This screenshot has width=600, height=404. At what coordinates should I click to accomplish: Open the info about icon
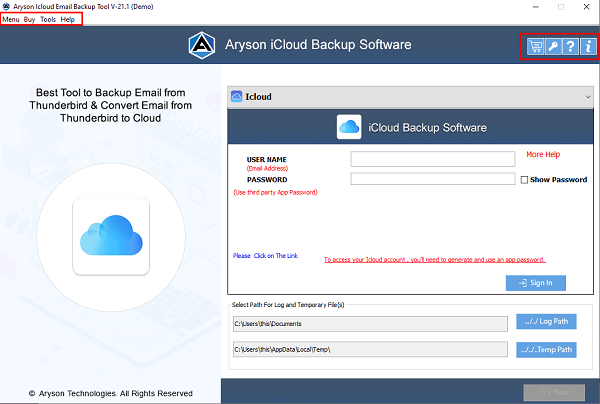[x=588, y=47]
